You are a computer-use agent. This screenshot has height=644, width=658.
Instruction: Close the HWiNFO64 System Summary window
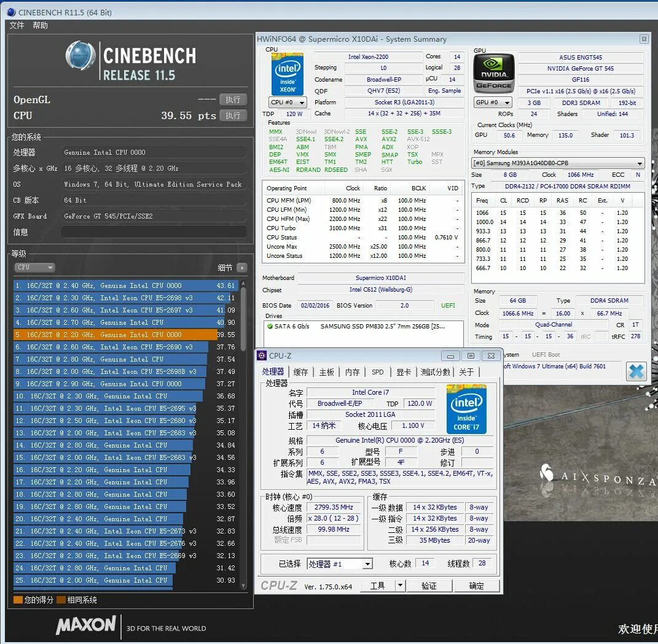click(x=644, y=39)
